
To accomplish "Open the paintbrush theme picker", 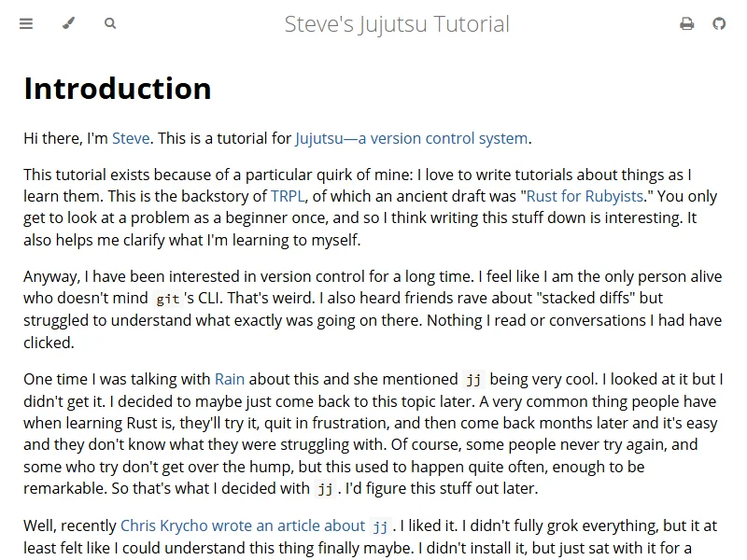I will pyautogui.click(x=68, y=23).
